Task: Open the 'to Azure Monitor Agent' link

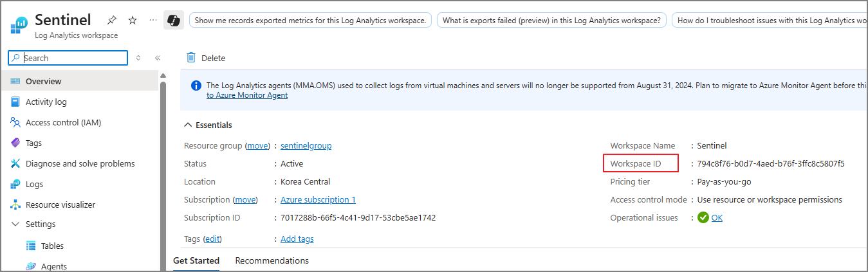Action: pyautogui.click(x=247, y=95)
